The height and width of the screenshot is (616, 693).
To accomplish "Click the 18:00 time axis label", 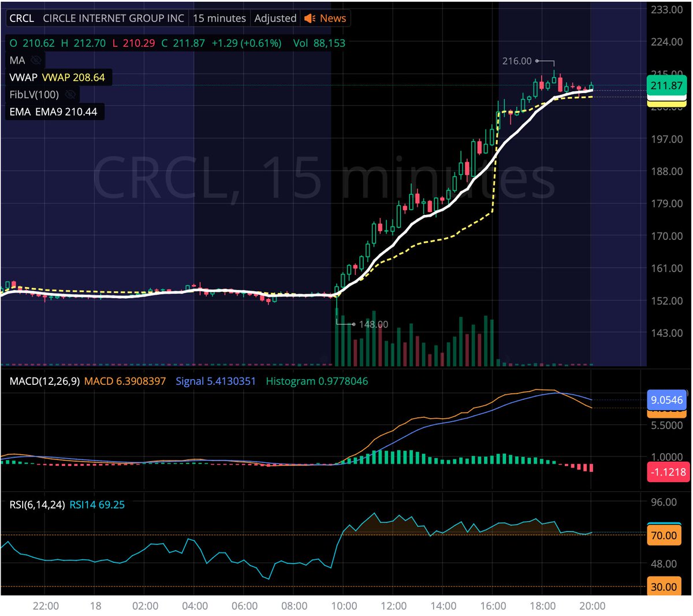I will coord(542,606).
